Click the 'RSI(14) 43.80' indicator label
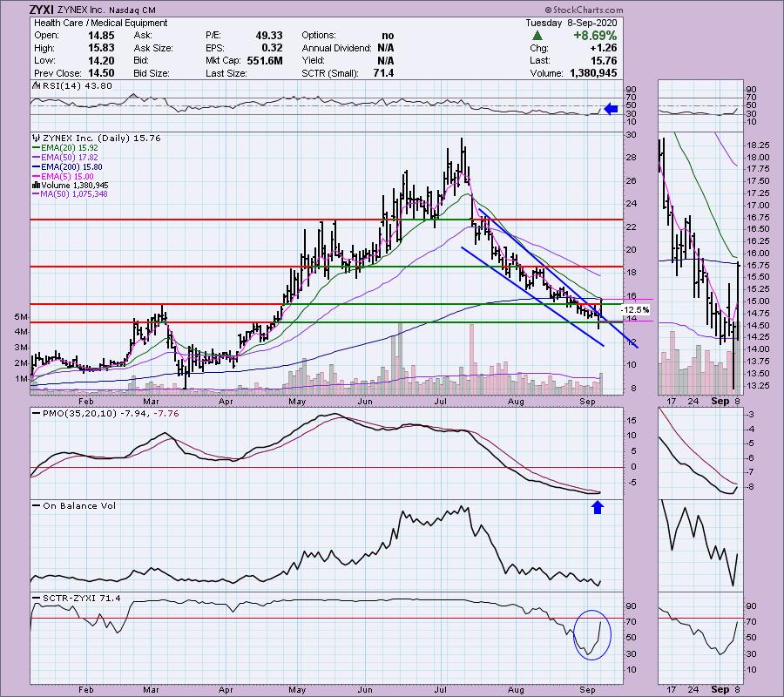The width and height of the screenshot is (784, 697). pos(77,85)
